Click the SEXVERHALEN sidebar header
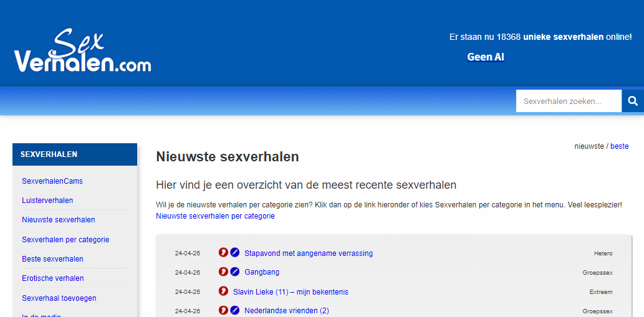The image size is (644, 317). coord(75,154)
